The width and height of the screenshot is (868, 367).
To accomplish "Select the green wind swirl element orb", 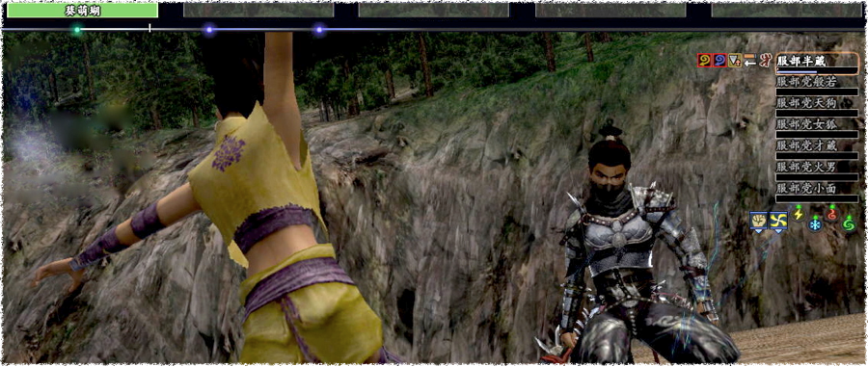I will click(x=848, y=223).
